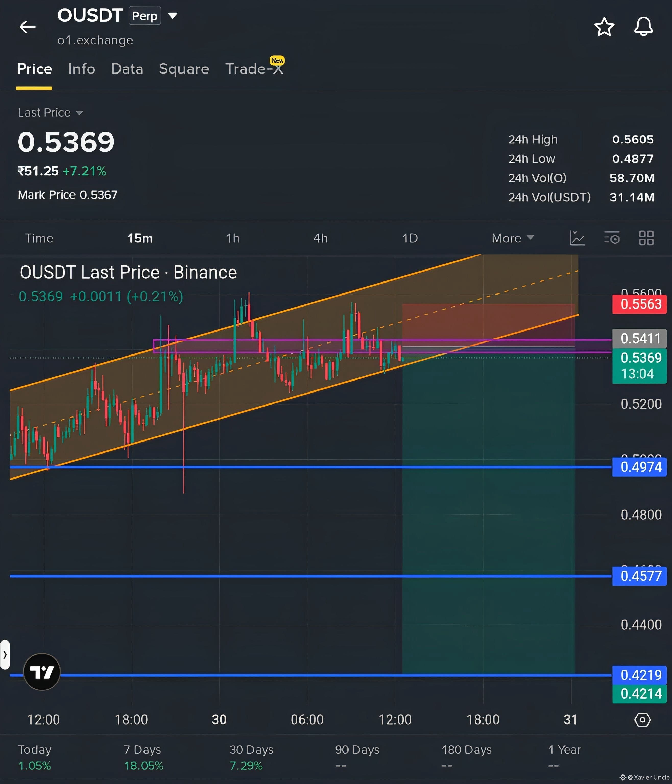Expand the side panel arrow handle
This screenshot has height=784, width=672.
pyautogui.click(x=5, y=655)
